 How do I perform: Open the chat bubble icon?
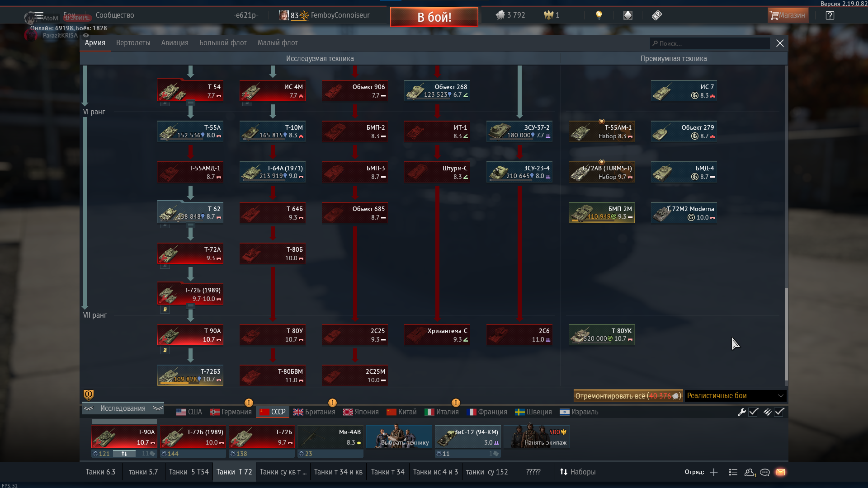(765, 472)
